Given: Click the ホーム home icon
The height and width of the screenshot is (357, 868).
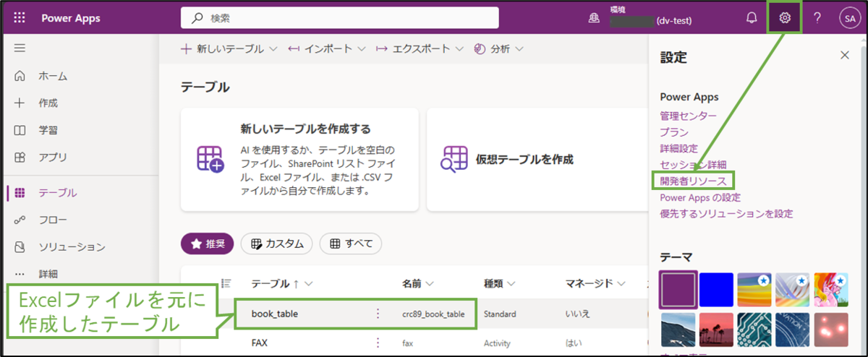Looking at the screenshot, I should tap(20, 76).
